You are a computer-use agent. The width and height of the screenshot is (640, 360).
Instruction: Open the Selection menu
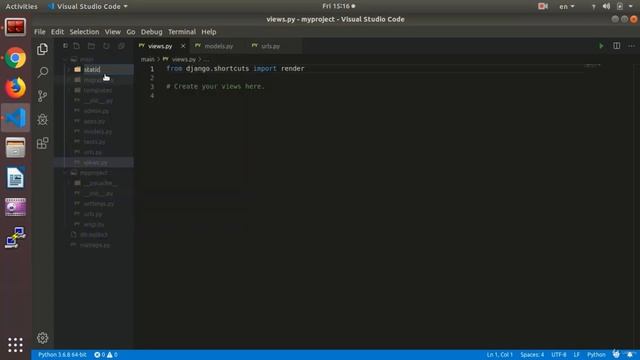coord(84,32)
